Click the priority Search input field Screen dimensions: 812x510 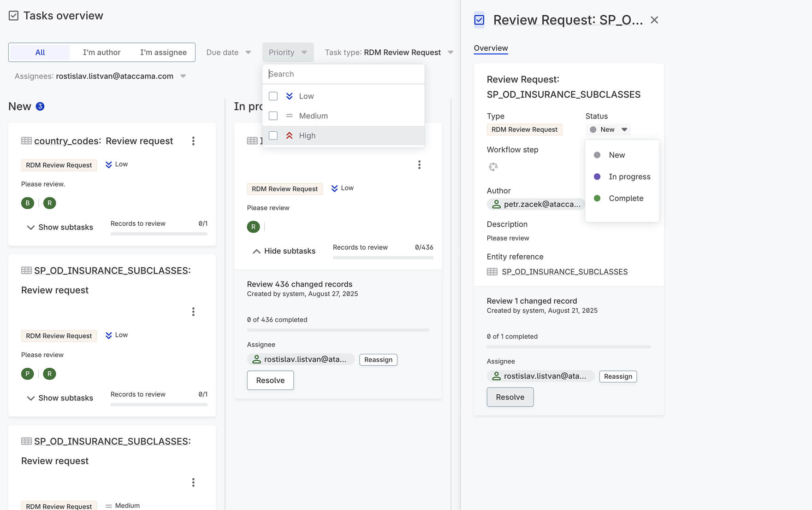click(x=343, y=74)
